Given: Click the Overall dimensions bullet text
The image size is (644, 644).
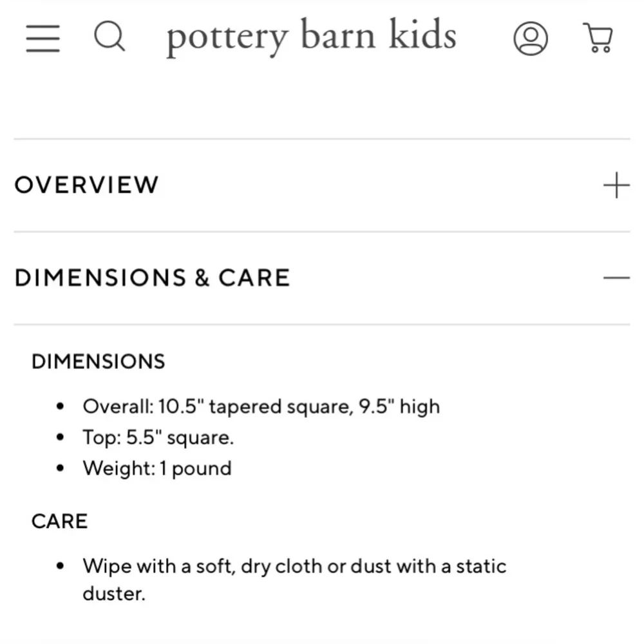Looking at the screenshot, I should pyautogui.click(x=261, y=406).
